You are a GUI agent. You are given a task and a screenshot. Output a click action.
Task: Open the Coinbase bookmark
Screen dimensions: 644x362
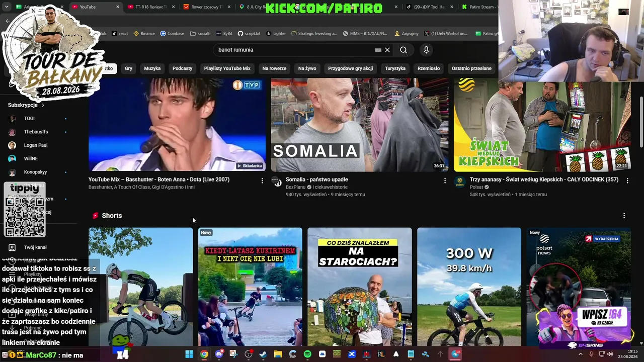(x=172, y=34)
